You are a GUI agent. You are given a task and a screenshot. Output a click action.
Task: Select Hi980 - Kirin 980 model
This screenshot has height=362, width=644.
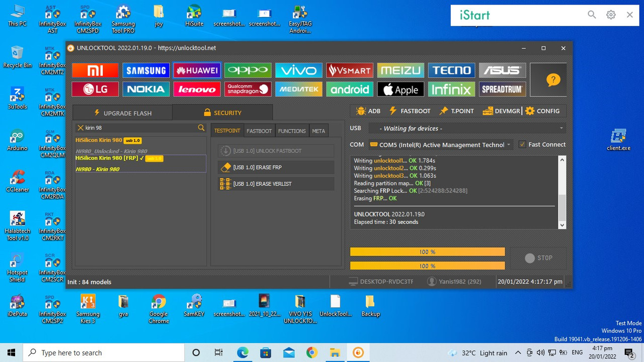98,169
